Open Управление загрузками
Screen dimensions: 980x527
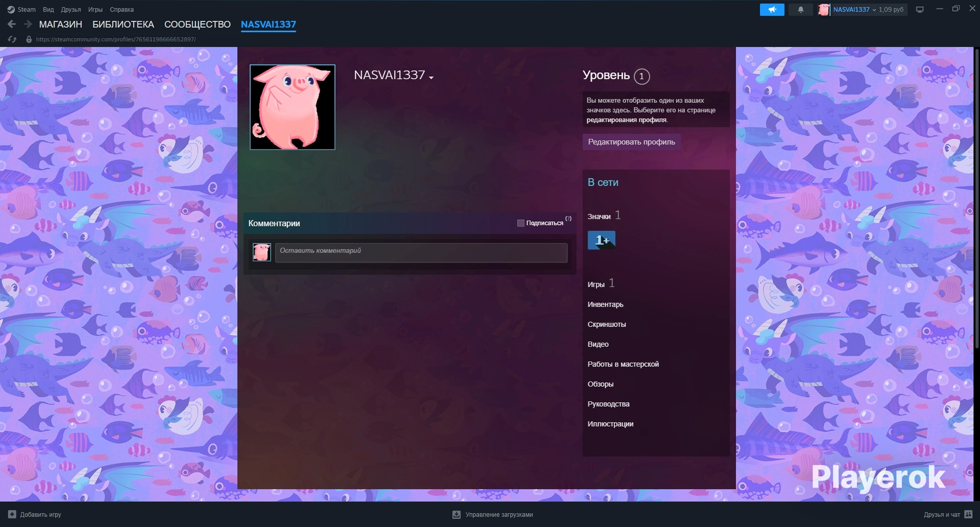click(493, 514)
